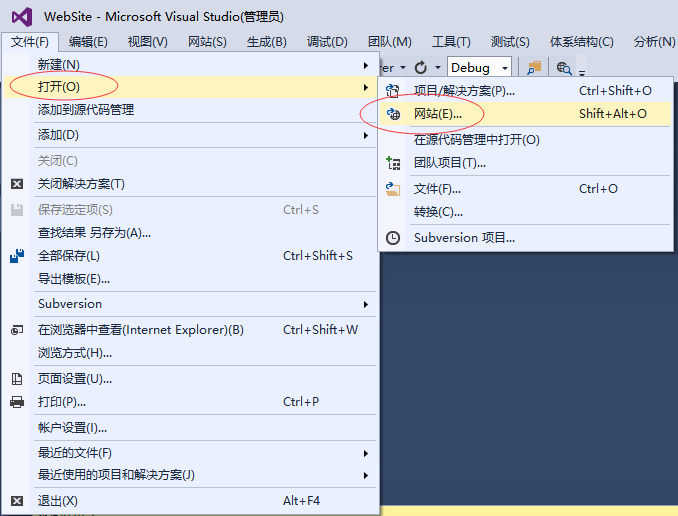The height and width of the screenshot is (516, 678).
Task: Click the project/solution open icon
Action: point(393,91)
